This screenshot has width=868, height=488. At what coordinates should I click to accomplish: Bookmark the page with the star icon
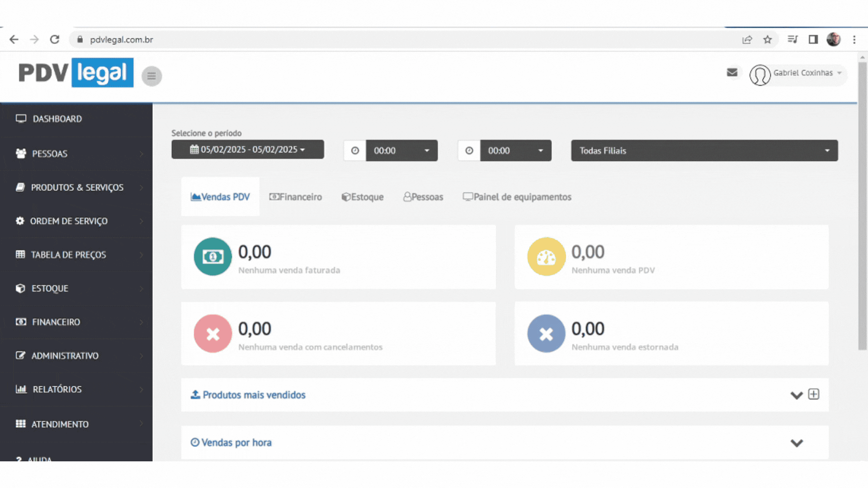[768, 40]
